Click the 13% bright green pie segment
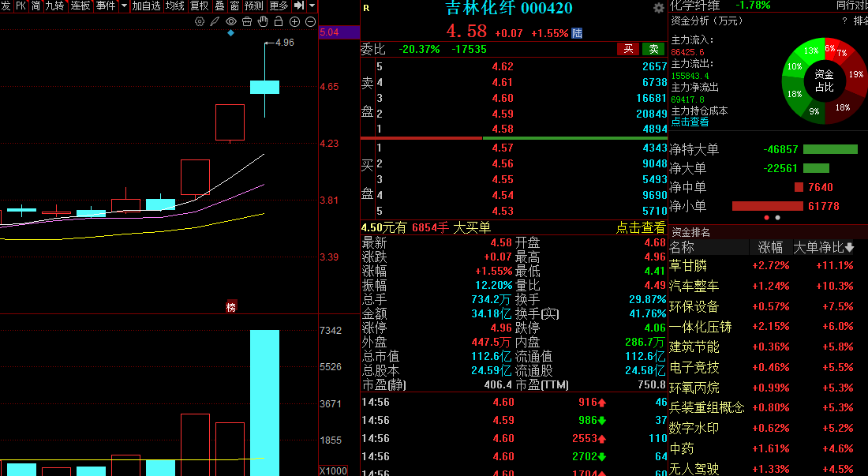Image resolution: width=868 pixels, height=476 pixels. [x=811, y=51]
